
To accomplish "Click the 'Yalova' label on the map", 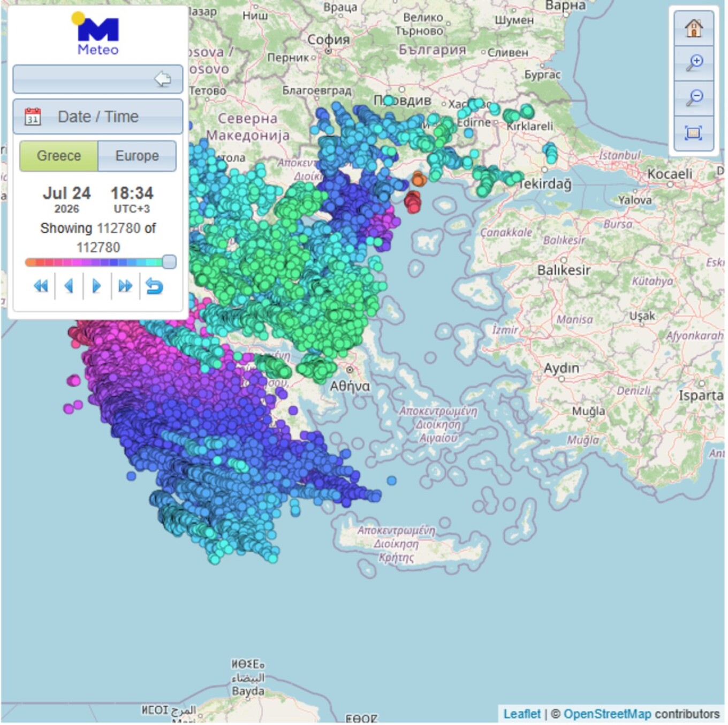I will 635,200.
